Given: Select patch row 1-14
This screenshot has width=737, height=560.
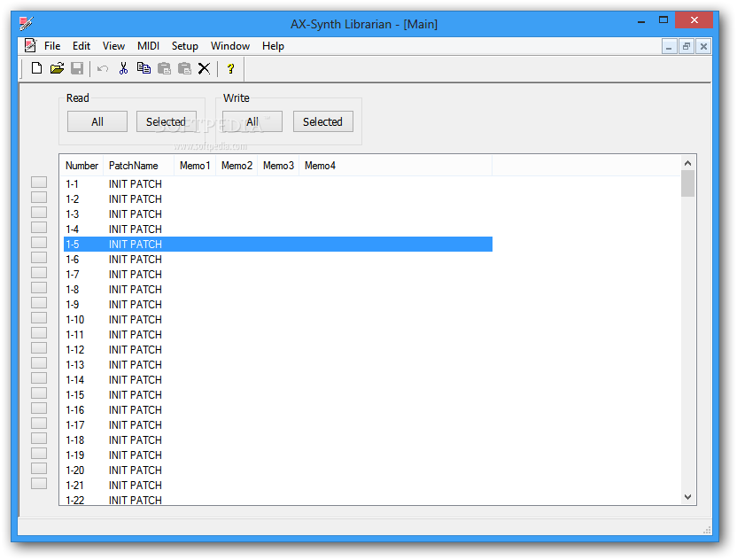Looking at the screenshot, I should (x=278, y=379).
